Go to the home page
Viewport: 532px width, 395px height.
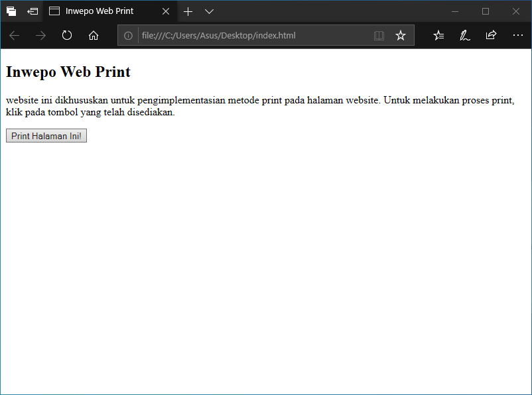(x=94, y=36)
